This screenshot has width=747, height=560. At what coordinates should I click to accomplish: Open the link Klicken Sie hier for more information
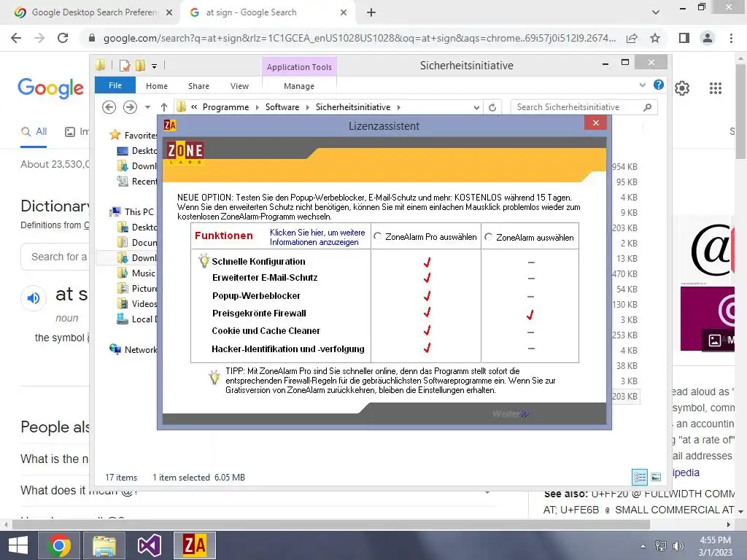[317, 237]
